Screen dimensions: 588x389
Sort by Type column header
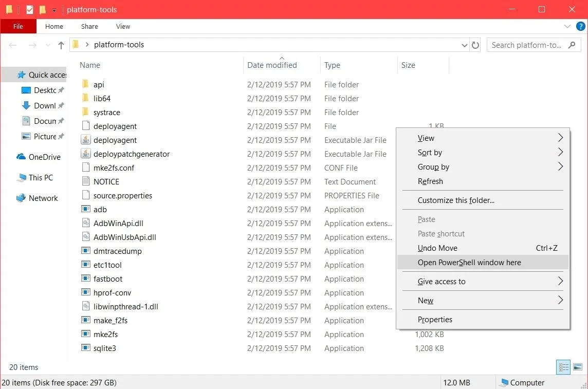pos(332,65)
